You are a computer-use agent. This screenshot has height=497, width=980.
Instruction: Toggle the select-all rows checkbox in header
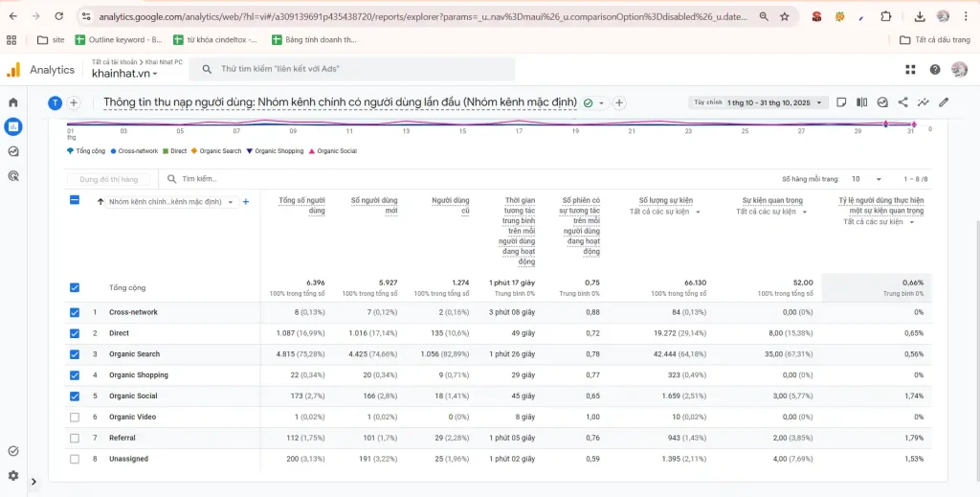[x=75, y=200]
